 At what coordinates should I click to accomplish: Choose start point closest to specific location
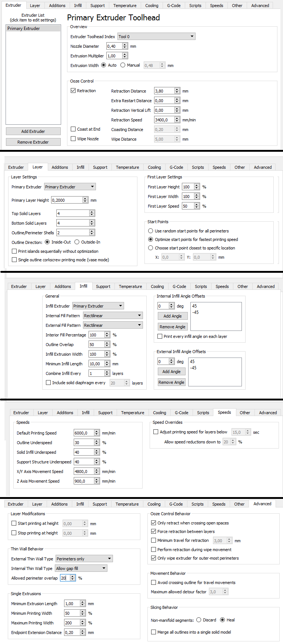coord(151,248)
